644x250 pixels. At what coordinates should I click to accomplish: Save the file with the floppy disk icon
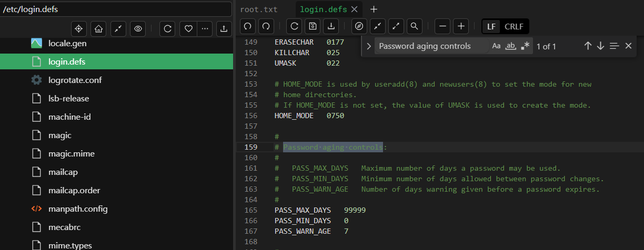click(x=313, y=26)
